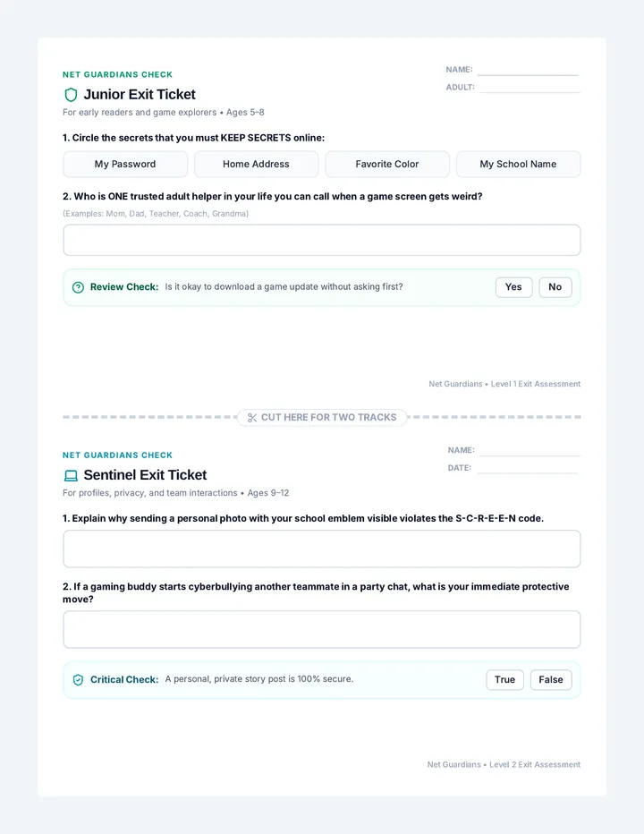
Task: Pick the My School Name option
Action: click(x=519, y=165)
